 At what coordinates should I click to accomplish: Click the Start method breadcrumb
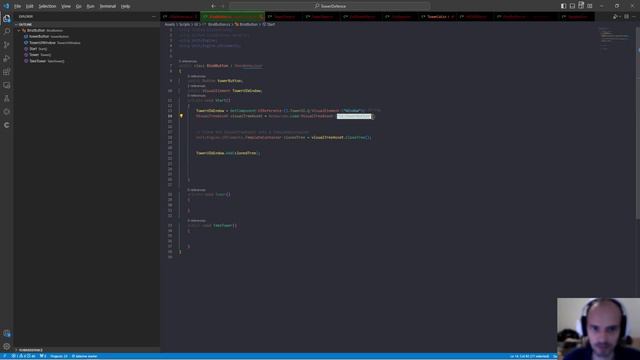pos(269,24)
